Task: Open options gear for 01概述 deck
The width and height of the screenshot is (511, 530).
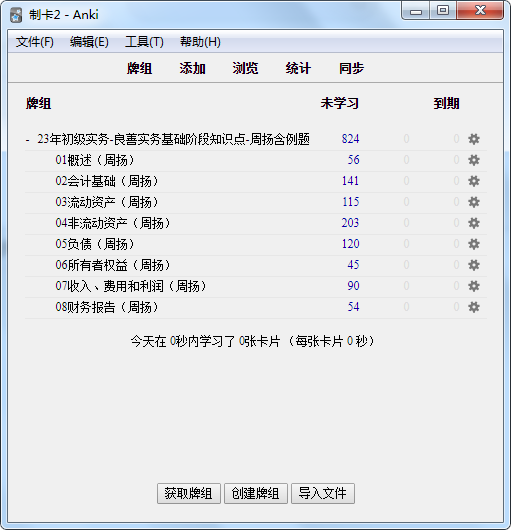Action: click(x=474, y=160)
